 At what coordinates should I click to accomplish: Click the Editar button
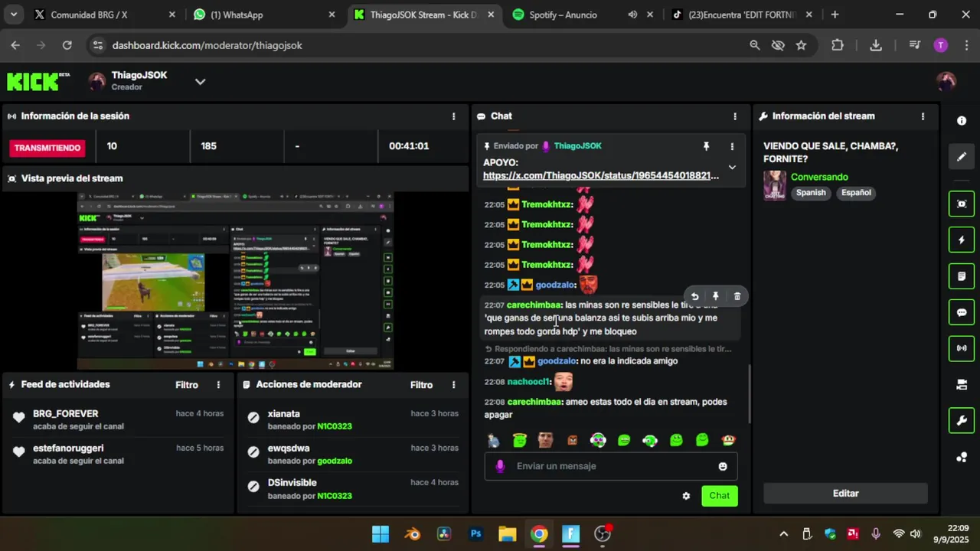pos(845,494)
